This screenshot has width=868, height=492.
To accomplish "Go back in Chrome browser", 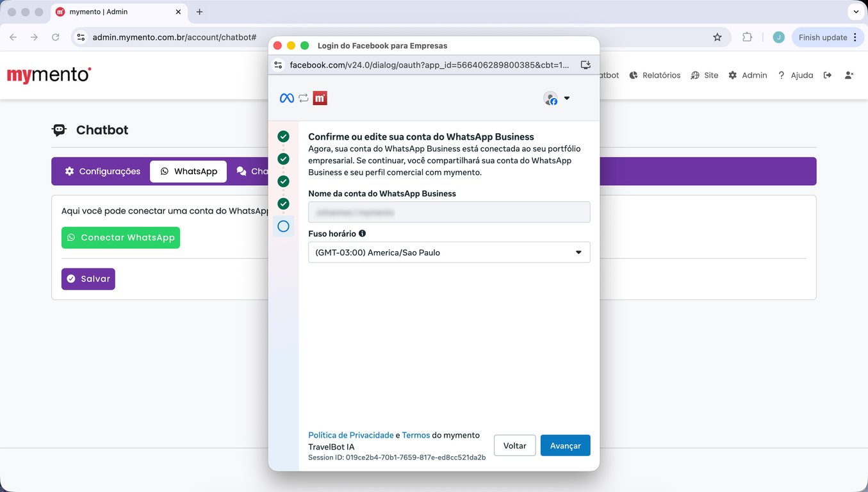I will point(13,37).
